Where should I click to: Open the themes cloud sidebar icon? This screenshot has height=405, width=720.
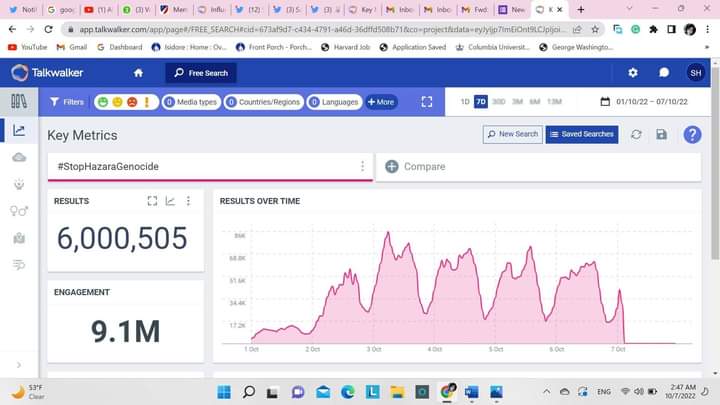pyautogui.click(x=19, y=158)
